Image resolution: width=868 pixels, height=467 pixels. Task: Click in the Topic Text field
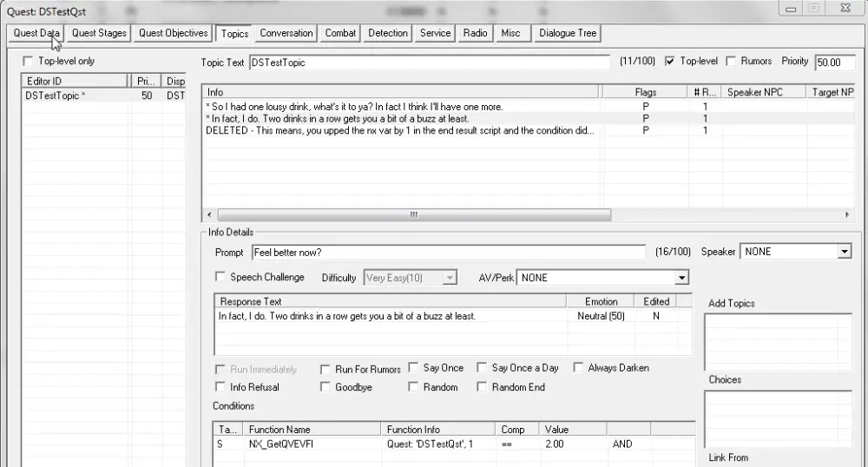[430, 62]
